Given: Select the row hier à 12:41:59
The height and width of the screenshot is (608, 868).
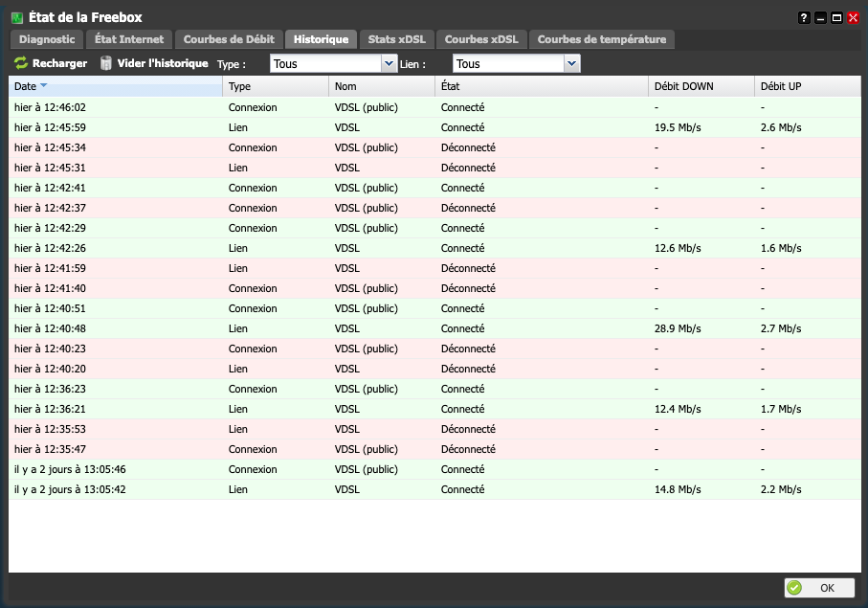Looking at the screenshot, I should pyautogui.click(x=434, y=268).
